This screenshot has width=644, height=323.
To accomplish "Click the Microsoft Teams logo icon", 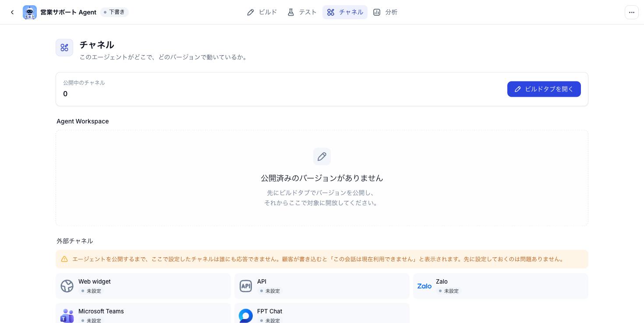I will (x=67, y=316).
